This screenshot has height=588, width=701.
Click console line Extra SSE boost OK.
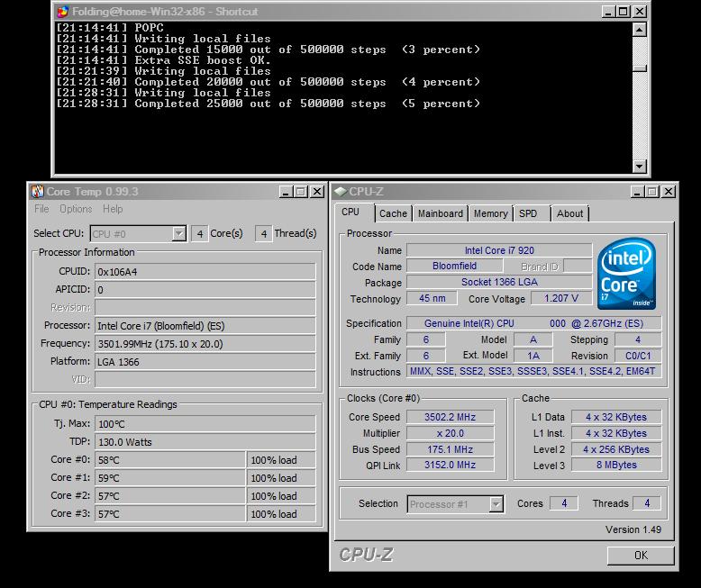pyautogui.click(x=164, y=60)
